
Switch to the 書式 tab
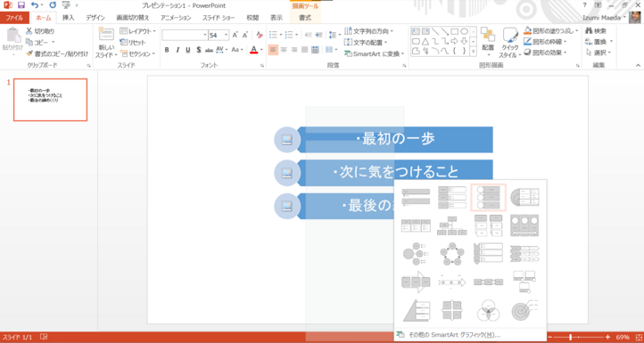click(305, 18)
